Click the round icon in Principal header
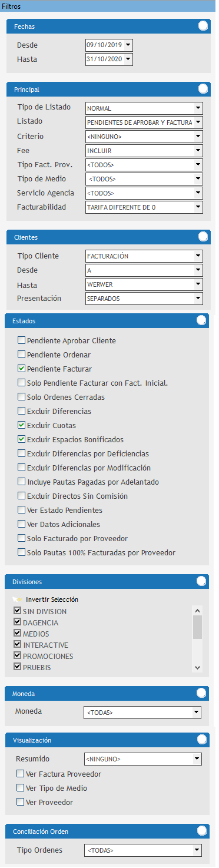219x868 pixels. [203, 89]
